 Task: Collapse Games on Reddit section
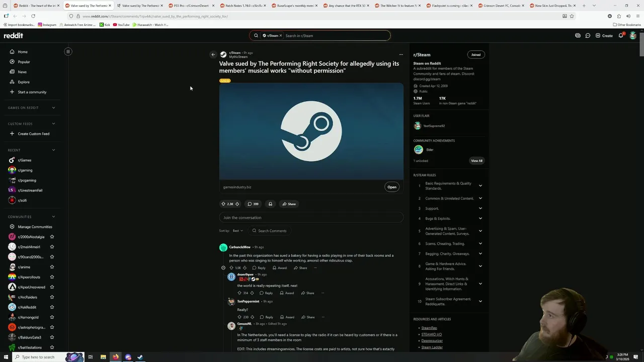tap(53, 108)
